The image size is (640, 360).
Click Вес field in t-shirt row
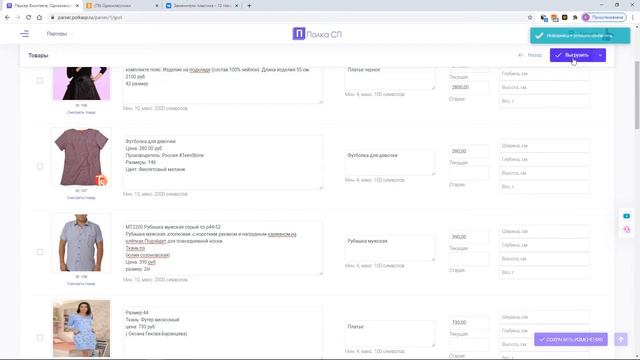(544, 187)
